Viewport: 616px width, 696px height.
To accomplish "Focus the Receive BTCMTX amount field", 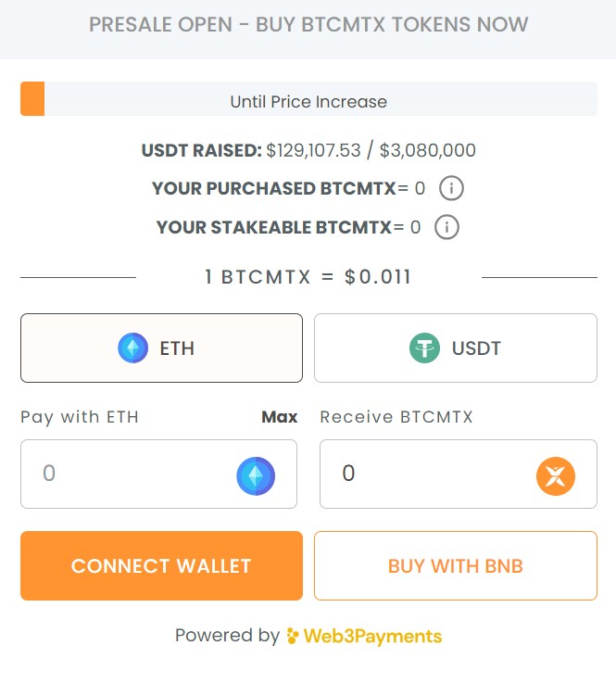I will pos(459,475).
